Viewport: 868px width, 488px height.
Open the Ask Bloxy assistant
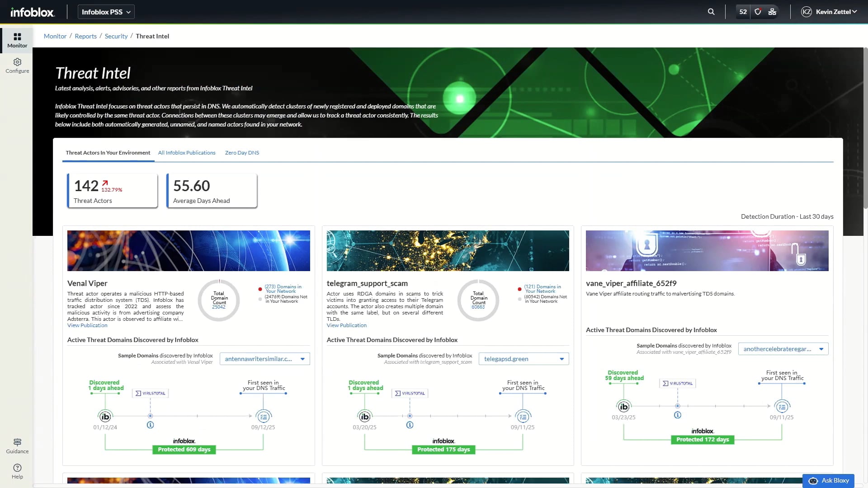pyautogui.click(x=829, y=481)
